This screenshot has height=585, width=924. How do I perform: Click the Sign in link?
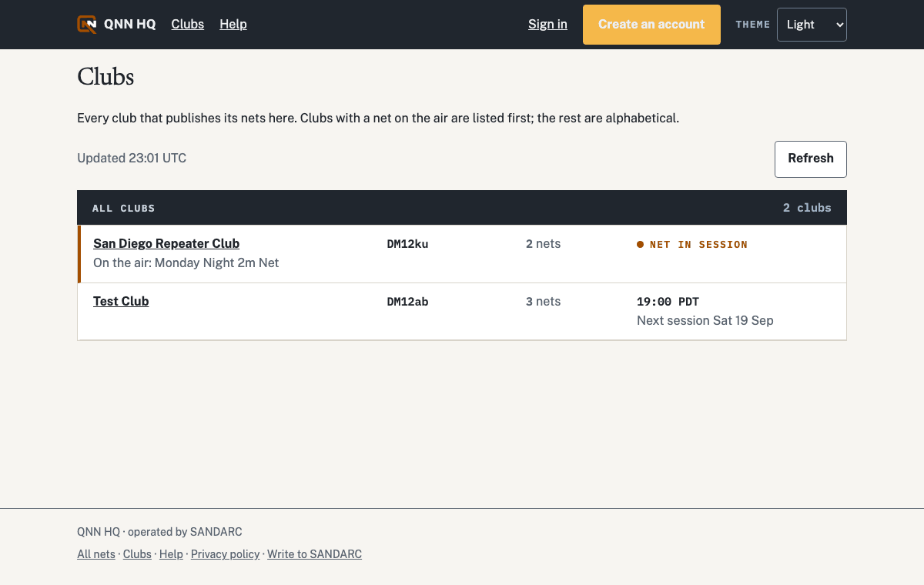pos(547,25)
